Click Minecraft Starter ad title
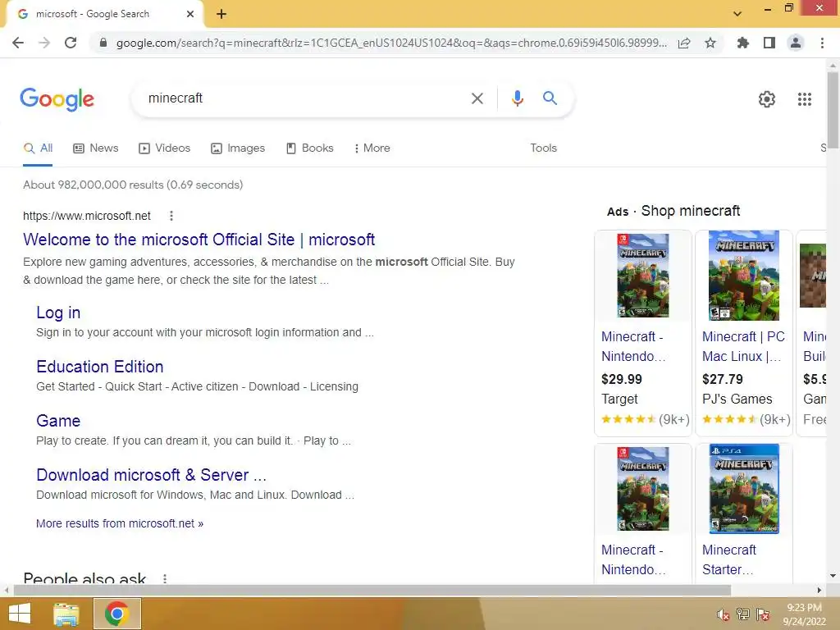840x630 pixels. tap(729, 559)
